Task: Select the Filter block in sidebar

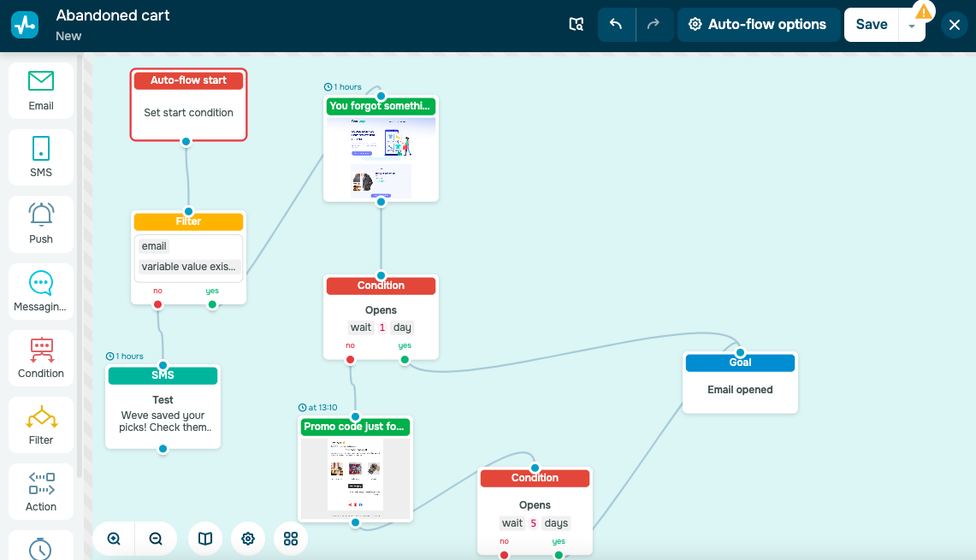Action: pos(41,425)
